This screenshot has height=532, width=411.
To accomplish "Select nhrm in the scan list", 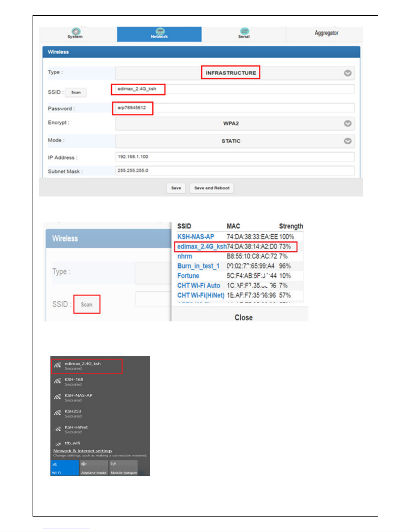I will (x=185, y=256).
